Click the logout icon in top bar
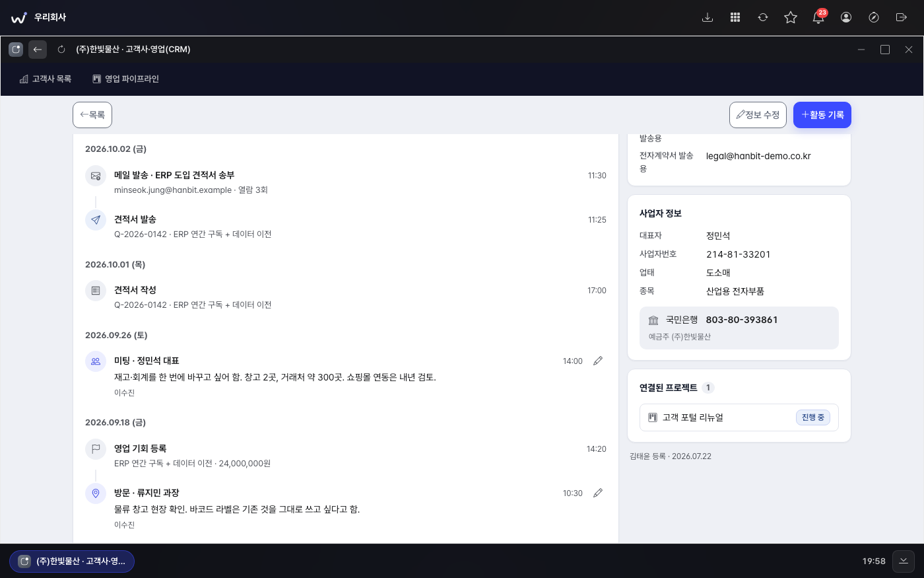Image resolution: width=924 pixels, height=578 pixels. click(902, 18)
